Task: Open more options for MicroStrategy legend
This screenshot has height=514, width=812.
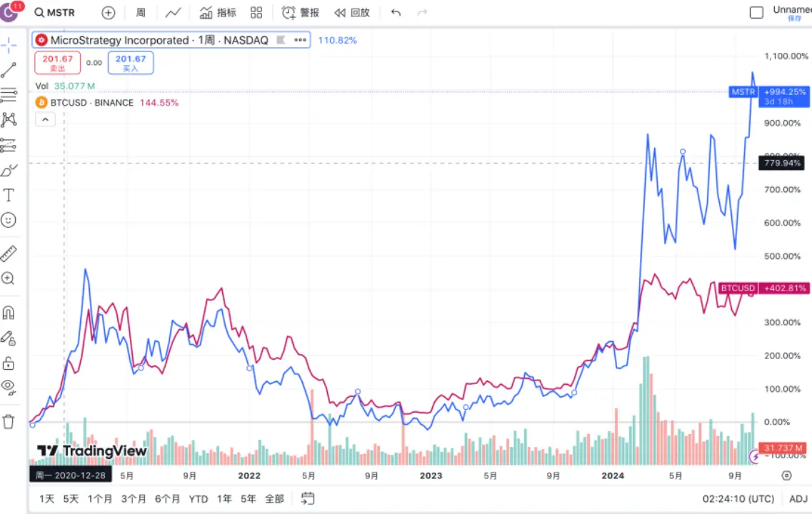Action: point(299,40)
